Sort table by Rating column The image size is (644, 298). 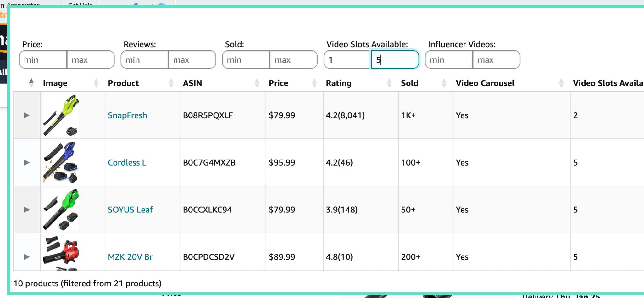click(338, 83)
